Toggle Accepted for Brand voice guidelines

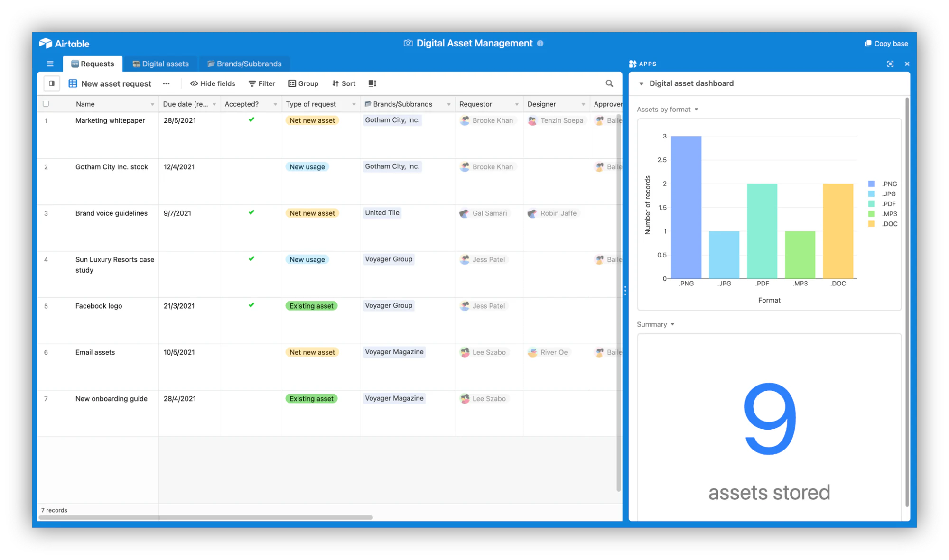[251, 212]
